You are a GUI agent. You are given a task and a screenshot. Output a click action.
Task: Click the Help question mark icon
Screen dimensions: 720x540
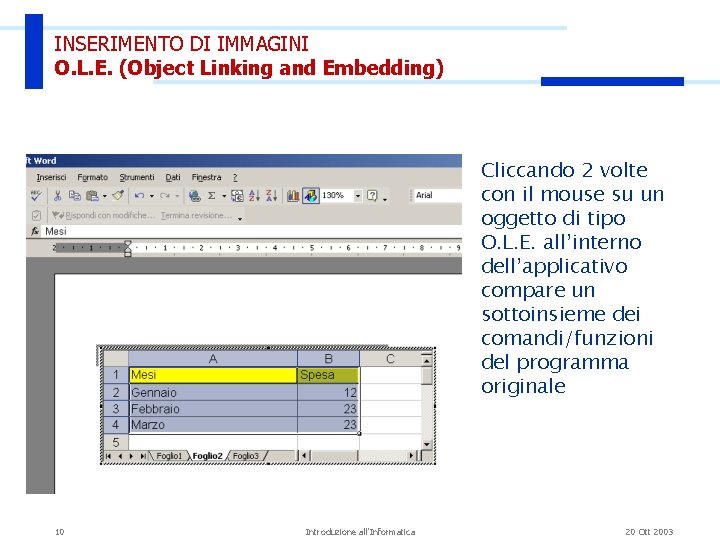372,196
